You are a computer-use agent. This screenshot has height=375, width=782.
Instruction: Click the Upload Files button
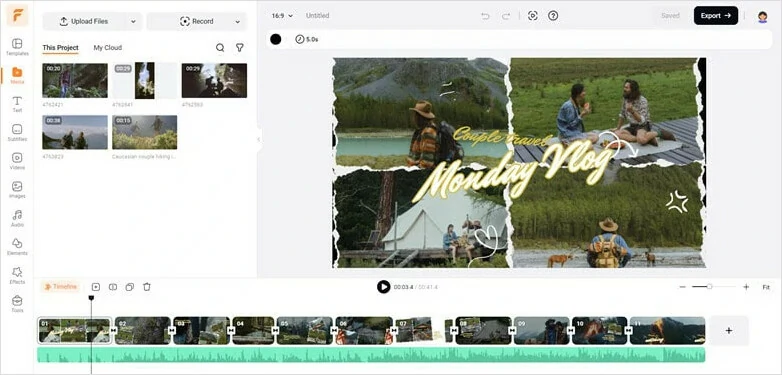click(x=84, y=21)
